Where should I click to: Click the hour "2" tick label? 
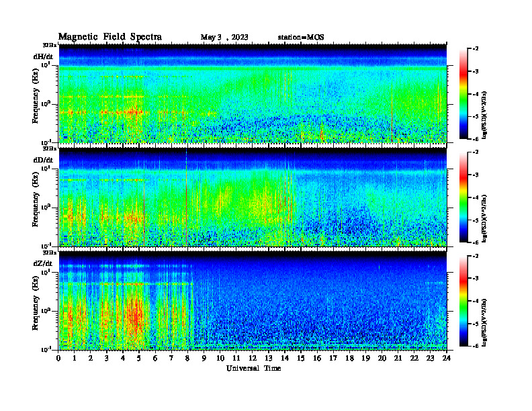[x=91, y=358]
